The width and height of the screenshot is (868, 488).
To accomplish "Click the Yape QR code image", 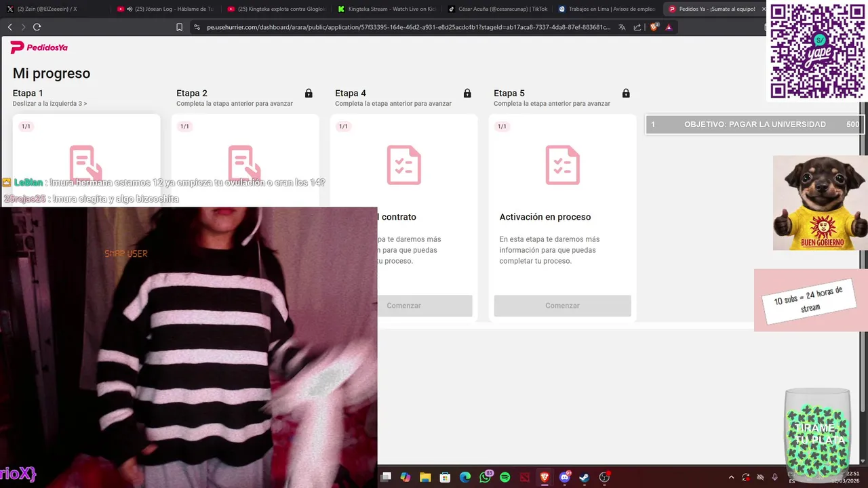I will [x=817, y=51].
